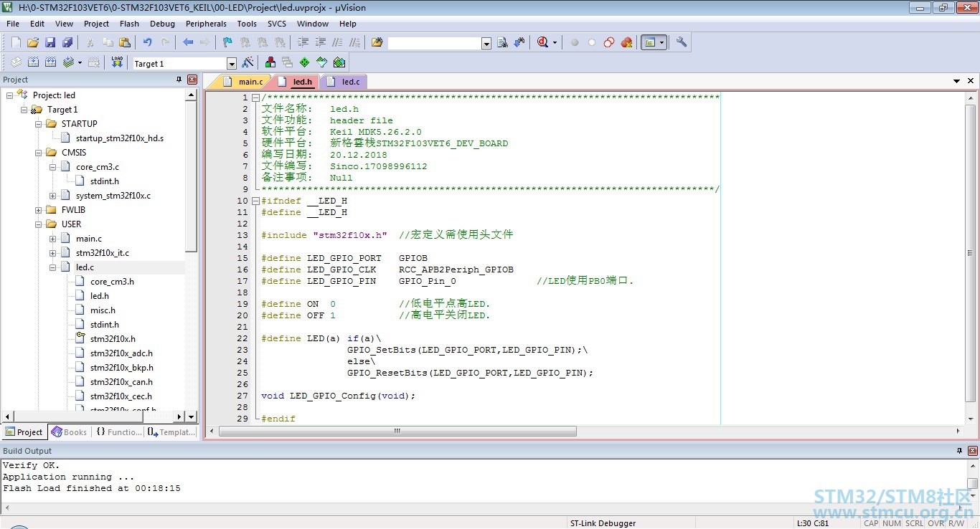The width and height of the screenshot is (980, 529).
Task: Click the Translate file icon in build toolbar
Action: point(16,62)
